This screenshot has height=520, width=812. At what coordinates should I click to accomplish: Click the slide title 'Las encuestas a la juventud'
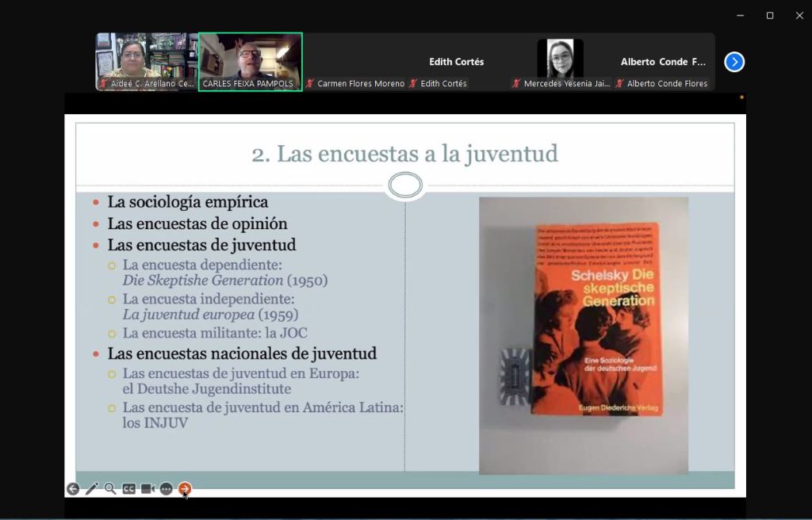(x=404, y=153)
